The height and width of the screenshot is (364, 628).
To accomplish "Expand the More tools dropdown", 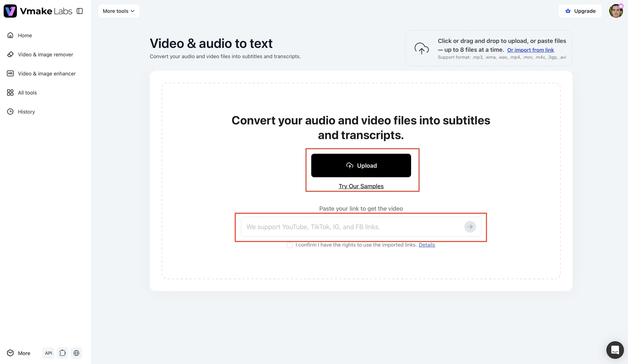I will click(x=119, y=11).
